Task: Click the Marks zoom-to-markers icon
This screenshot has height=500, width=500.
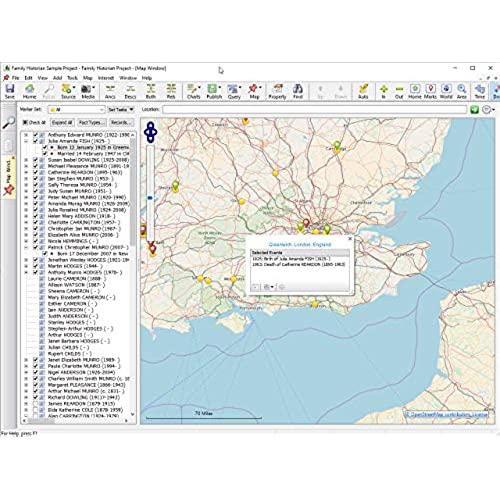Action: [430, 91]
